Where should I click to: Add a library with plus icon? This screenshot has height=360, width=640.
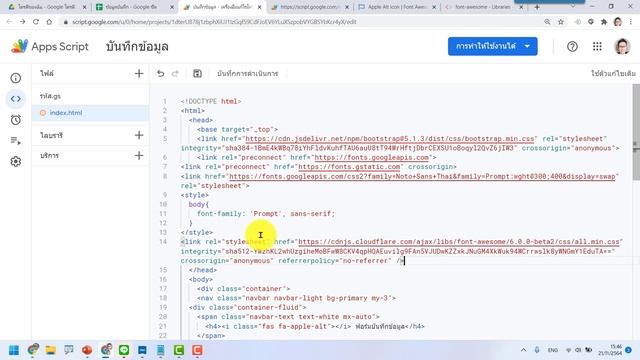click(139, 135)
